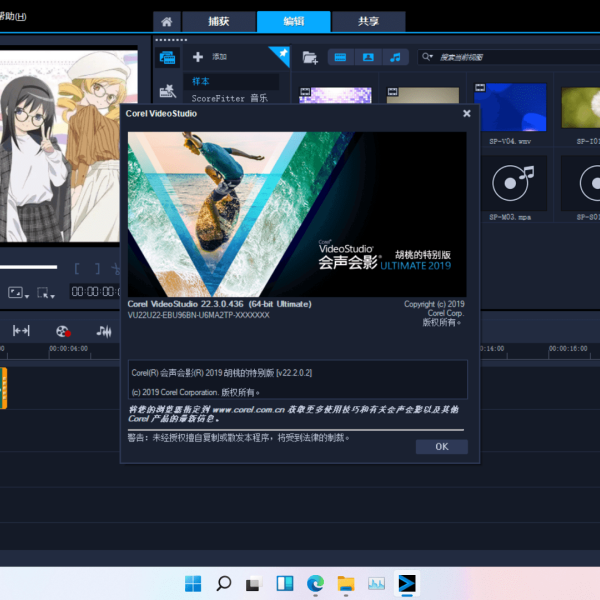The width and height of the screenshot is (600, 600).
Task: Toggle show videos filter
Action: tap(341, 57)
